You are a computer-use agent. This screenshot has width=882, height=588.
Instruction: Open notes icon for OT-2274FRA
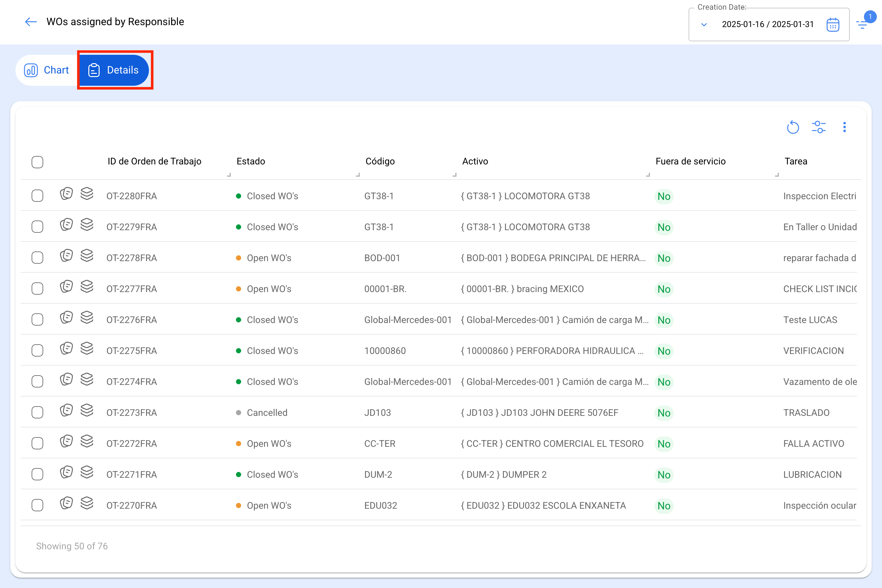point(66,379)
